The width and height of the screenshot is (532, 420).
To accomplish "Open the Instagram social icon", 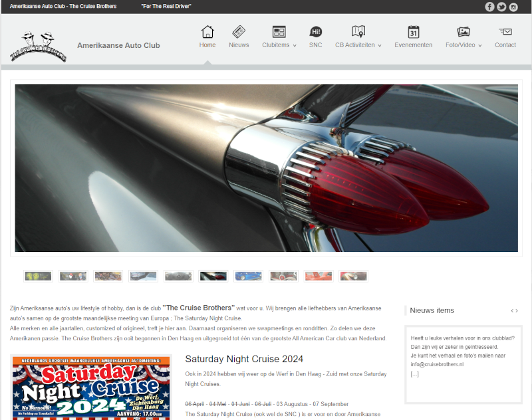I will [513, 7].
